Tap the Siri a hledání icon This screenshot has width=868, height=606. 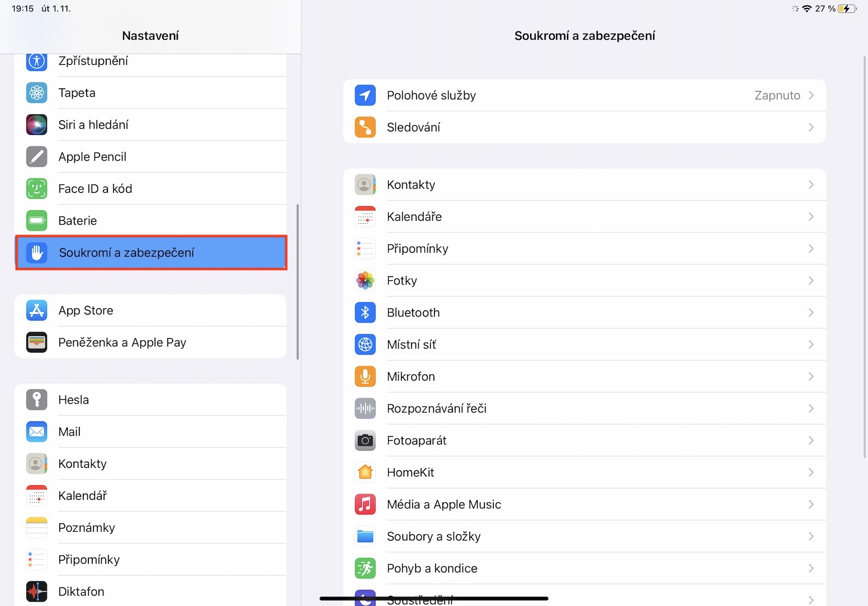coord(37,125)
